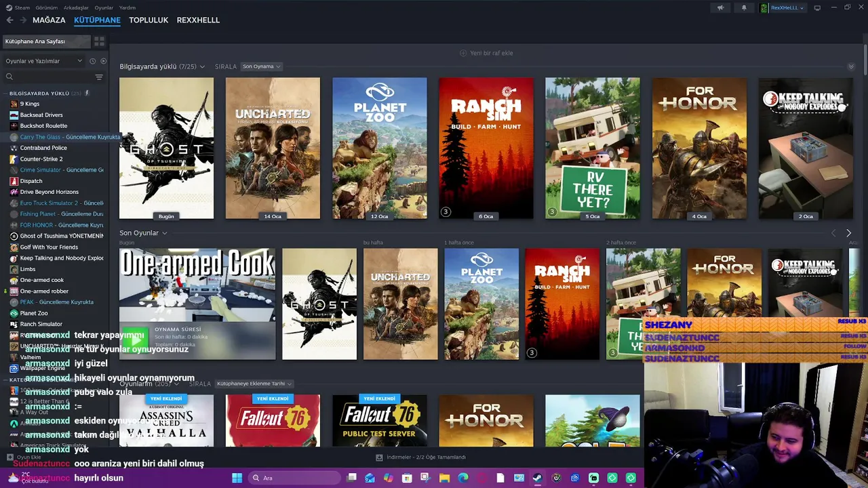The height and width of the screenshot is (488, 868).
Task: Open Ranch Sim cover dated 6 Oca
Action: 486,148
